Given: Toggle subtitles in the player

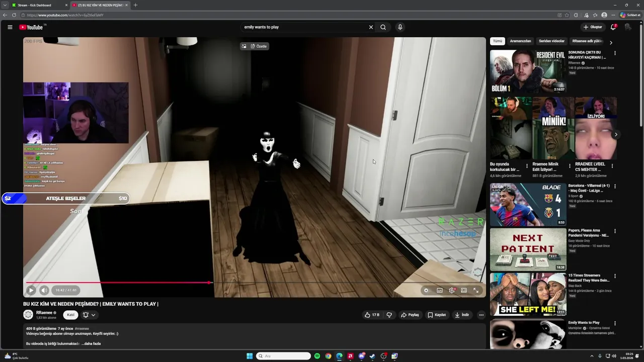Looking at the screenshot, I should [x=440, y=290].
